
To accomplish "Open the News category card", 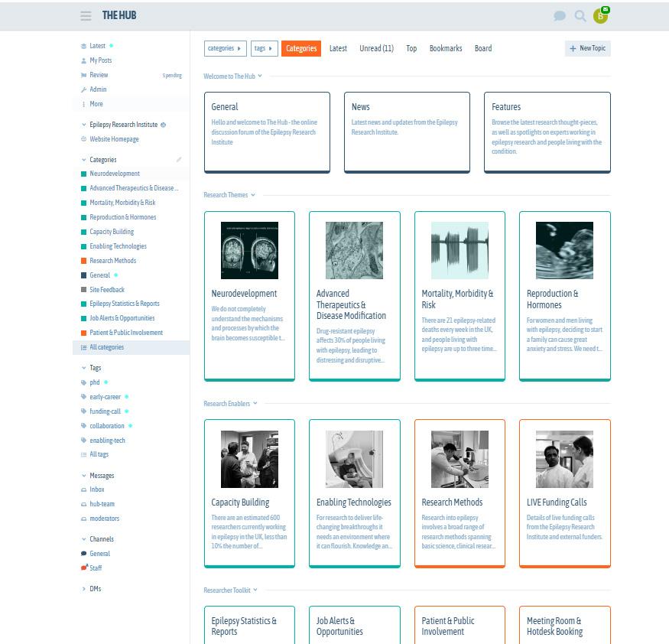I will 407,132.
